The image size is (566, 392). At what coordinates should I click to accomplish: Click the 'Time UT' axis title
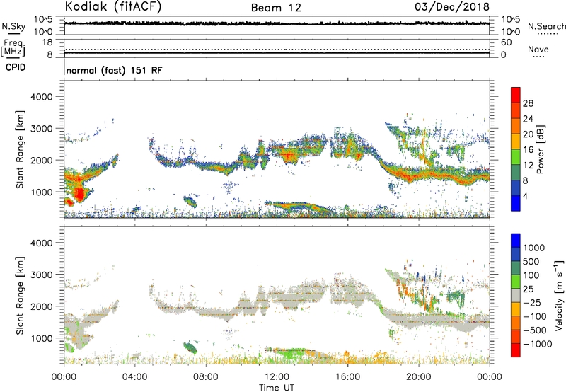[x=277, y=388]
